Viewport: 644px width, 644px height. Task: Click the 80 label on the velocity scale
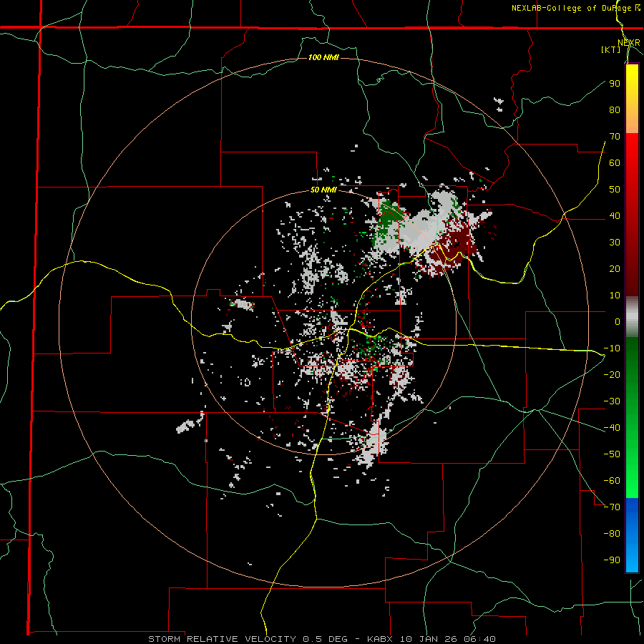click(x=615, y=109)
